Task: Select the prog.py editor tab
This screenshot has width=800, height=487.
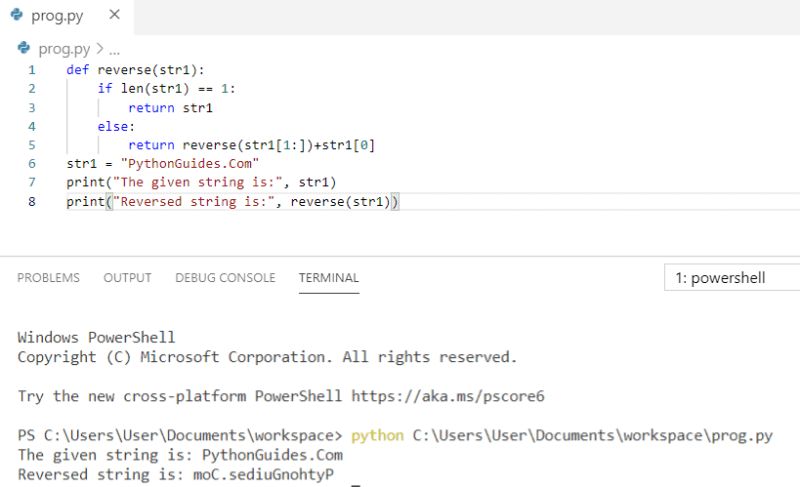Action: [x=67, y=17]
